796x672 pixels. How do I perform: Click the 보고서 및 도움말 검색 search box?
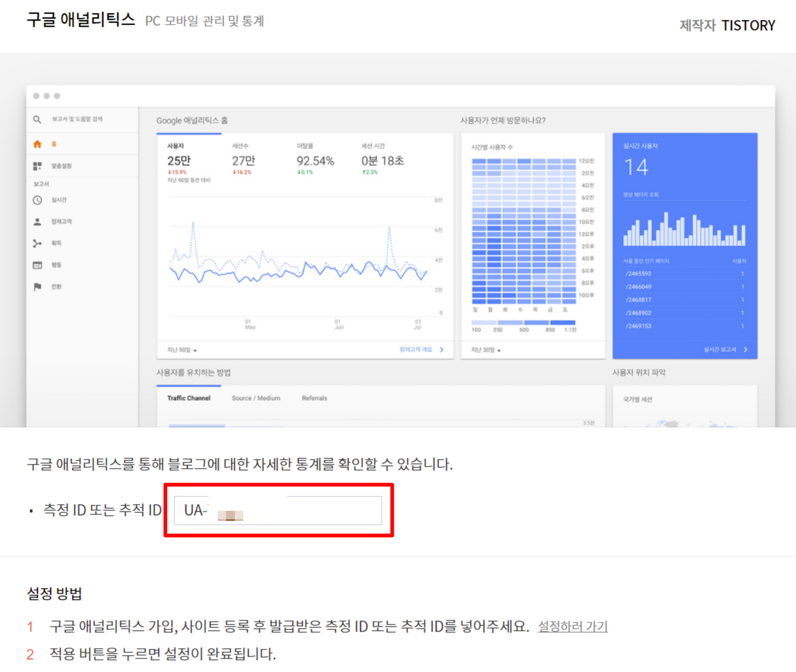77,119
